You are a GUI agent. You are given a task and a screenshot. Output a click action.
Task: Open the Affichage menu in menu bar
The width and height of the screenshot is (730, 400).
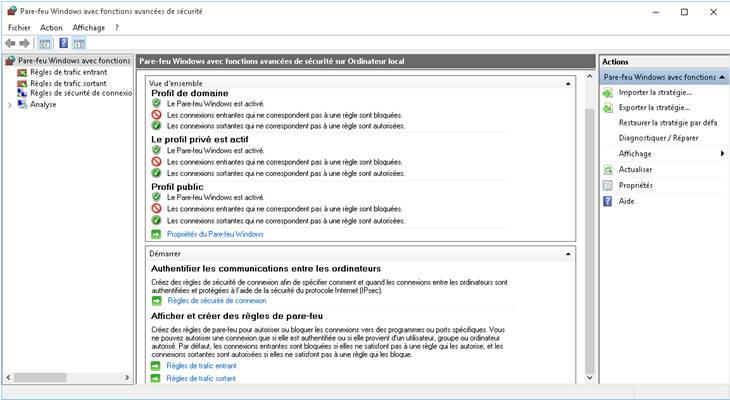tap(88, 27)
